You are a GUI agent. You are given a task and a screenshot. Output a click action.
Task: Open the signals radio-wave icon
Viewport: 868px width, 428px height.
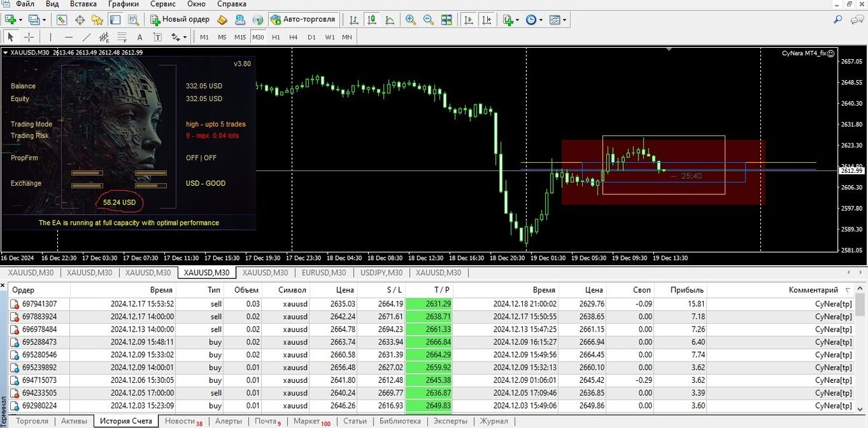(258, 20)
